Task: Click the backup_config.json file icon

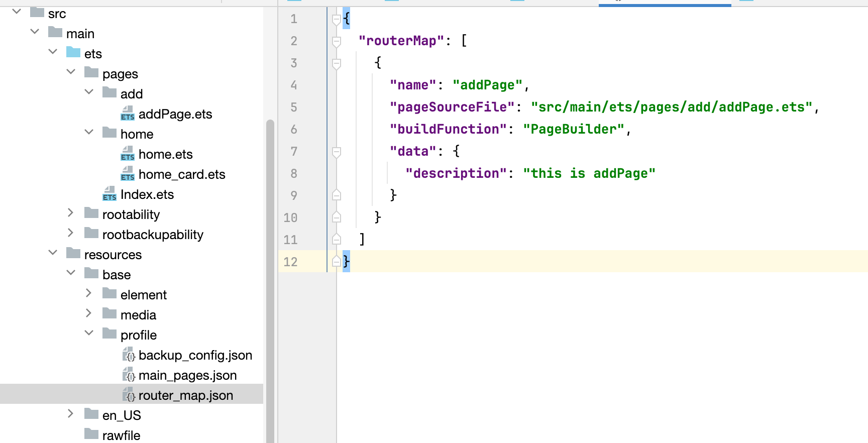Action: pyautogui.click(x=129, y=354)
